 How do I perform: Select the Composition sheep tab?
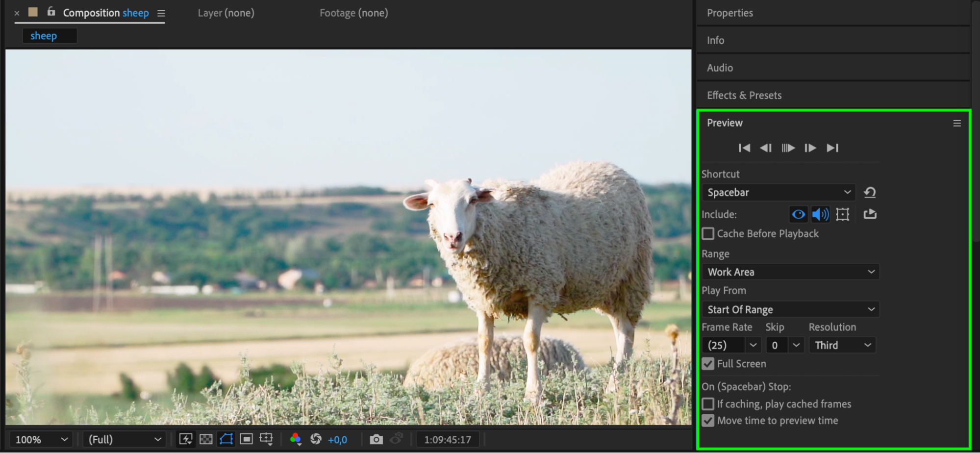click(x=106, y=13)
